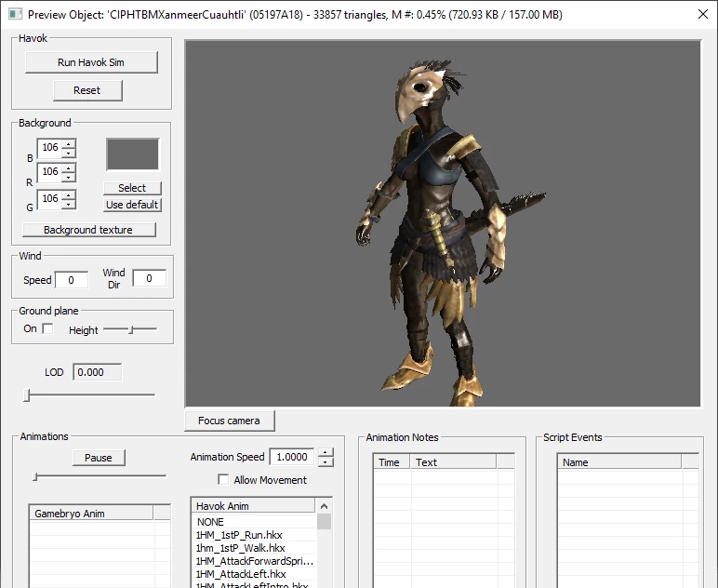718x588 pixels.
Task: Select 1hm_1stP_Walk.hkx animation
Action: point(254,548)
